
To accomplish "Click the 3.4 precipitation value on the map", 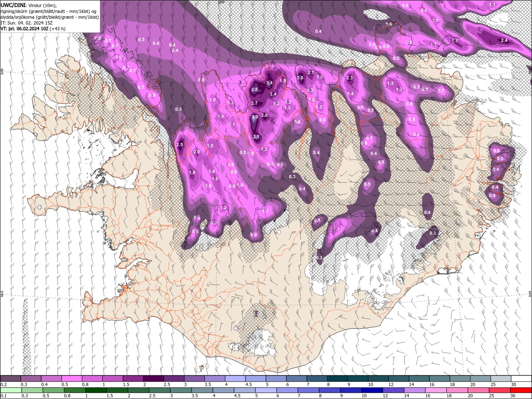I will coord(269,83).
